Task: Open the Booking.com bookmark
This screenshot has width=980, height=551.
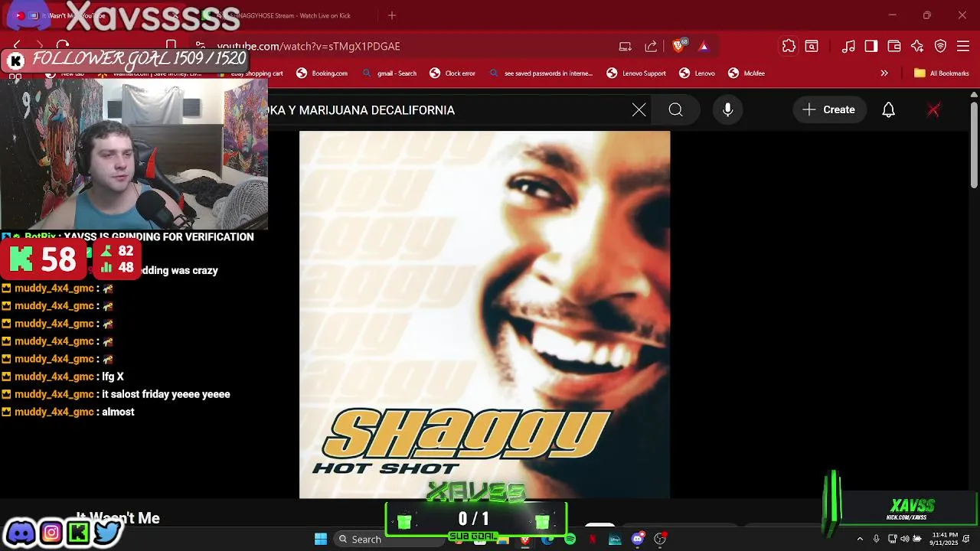Action: pyautogui.click(x=322, y=73)
